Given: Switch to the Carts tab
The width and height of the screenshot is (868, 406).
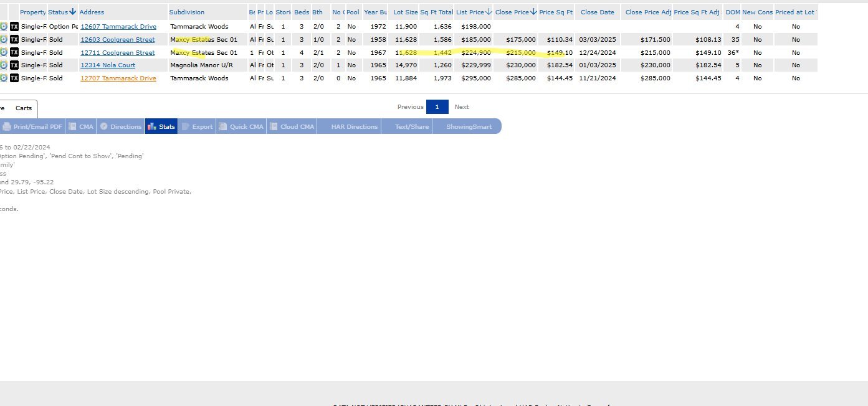Looking at the screenshot, I should [x=24, y=108].
